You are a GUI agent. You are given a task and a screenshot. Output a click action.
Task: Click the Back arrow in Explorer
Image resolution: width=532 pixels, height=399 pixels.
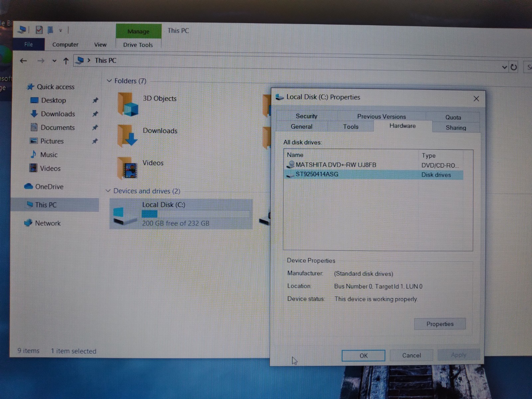(23, 61)
